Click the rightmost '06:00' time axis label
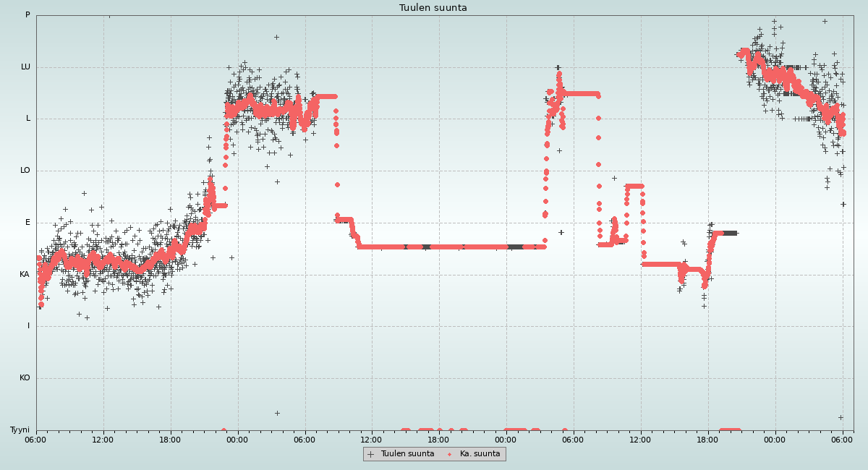The width and height of the screenshot is (868, 470). pos(842,439)
